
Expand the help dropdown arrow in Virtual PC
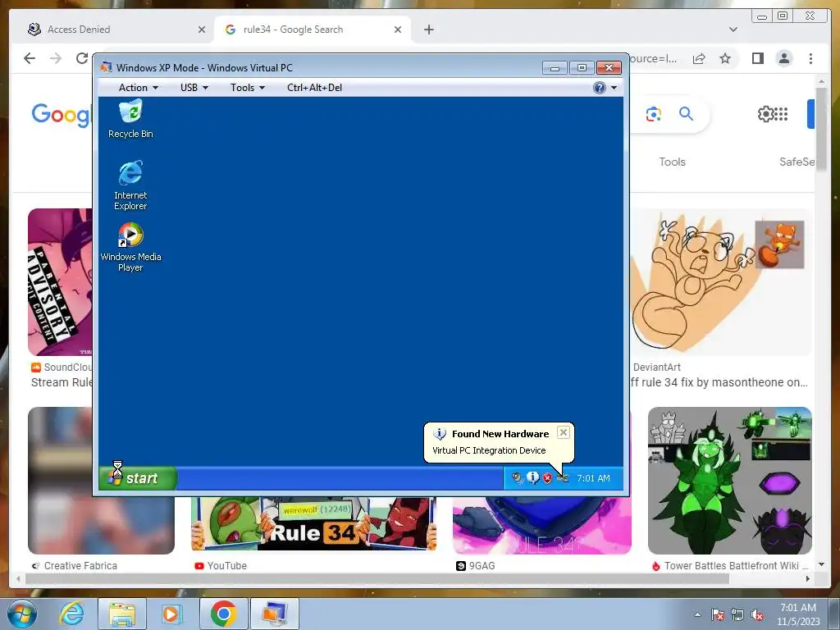point(614,88)
